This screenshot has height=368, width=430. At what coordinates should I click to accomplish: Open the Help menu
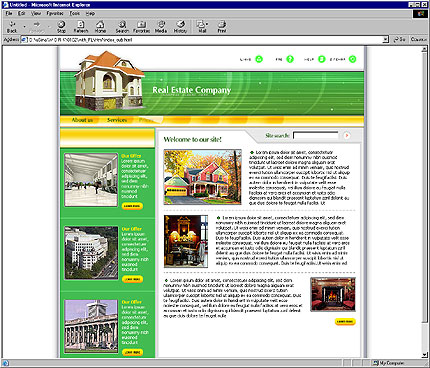tap(90, 13)
